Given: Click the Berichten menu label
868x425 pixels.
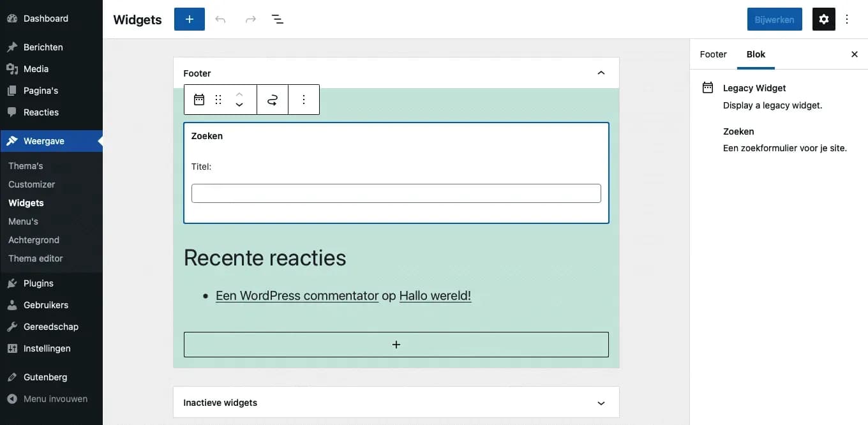Looking at the screenshot, I should 43,47.
